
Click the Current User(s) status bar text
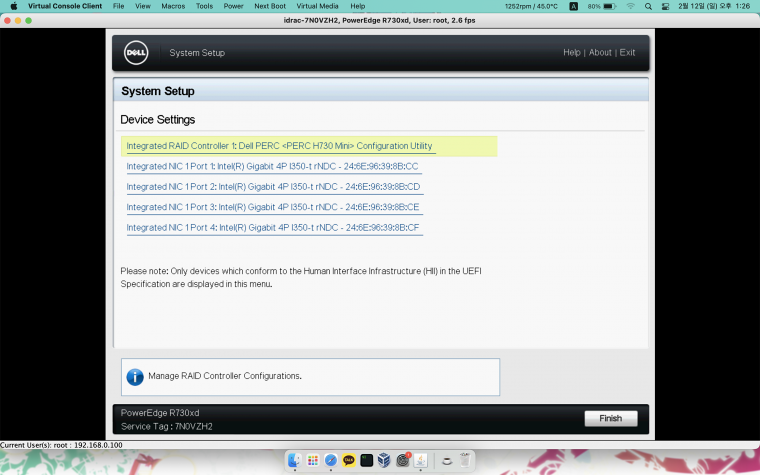click(61, 445)
